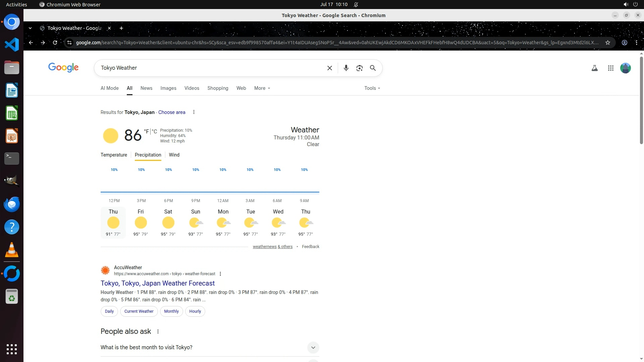Clear the search box text
The width and height of the screenshot is (644, 362).
[329, 68]
